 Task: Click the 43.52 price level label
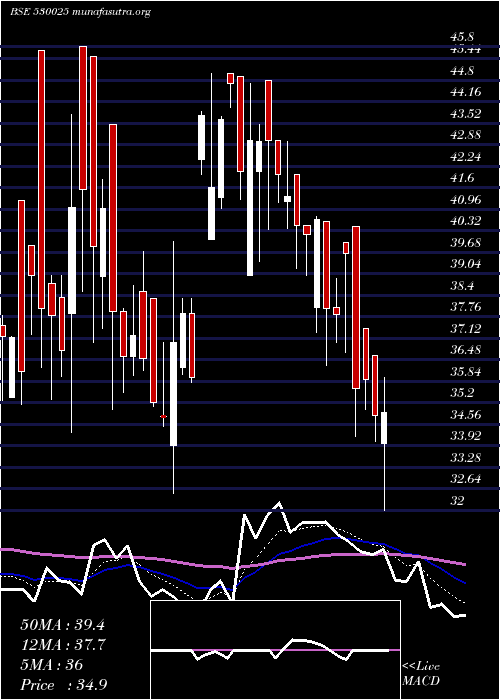pyautogui.click(x=466, y=113)
